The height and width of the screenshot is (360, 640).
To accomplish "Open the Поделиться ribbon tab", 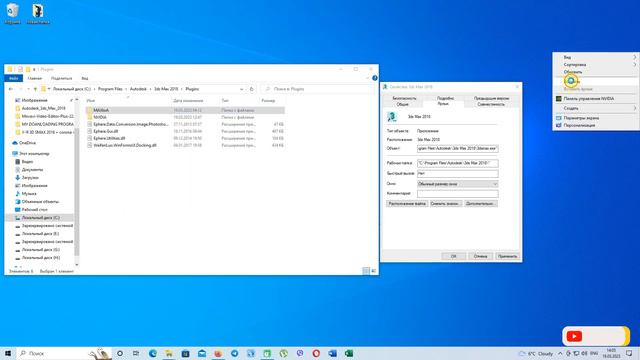I will click(x=62, y=78).
